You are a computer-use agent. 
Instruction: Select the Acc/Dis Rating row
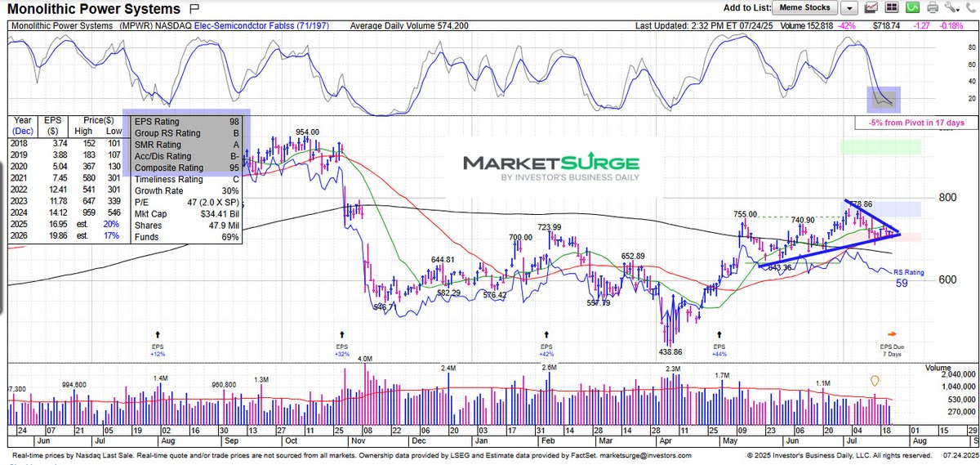[x=185, y=156]
